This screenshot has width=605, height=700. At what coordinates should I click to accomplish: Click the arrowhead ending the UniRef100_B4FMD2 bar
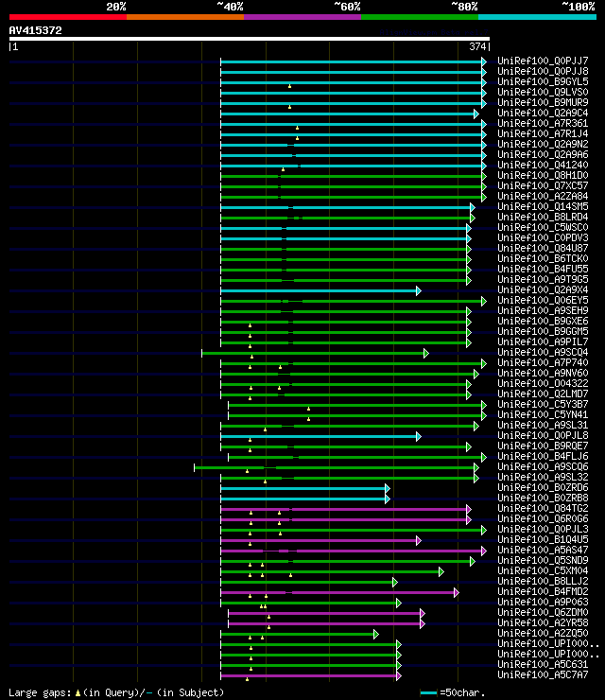457,593
